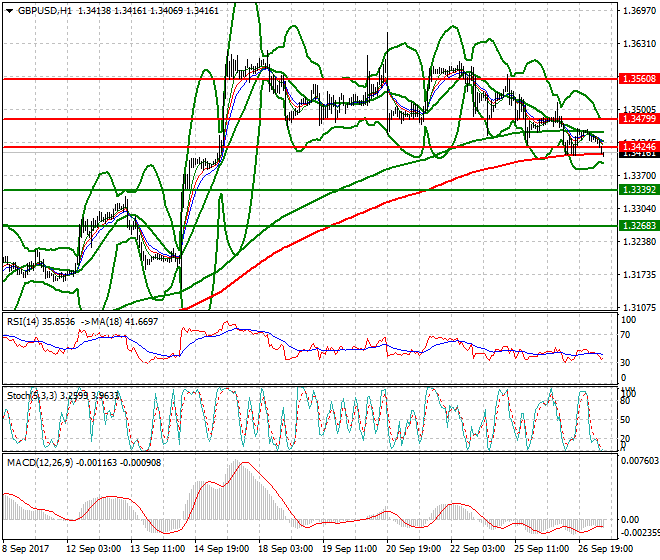Select the red 1.34799 price level label
The width and height of the screenshot is (660, 560).
(x=639, y=119)
